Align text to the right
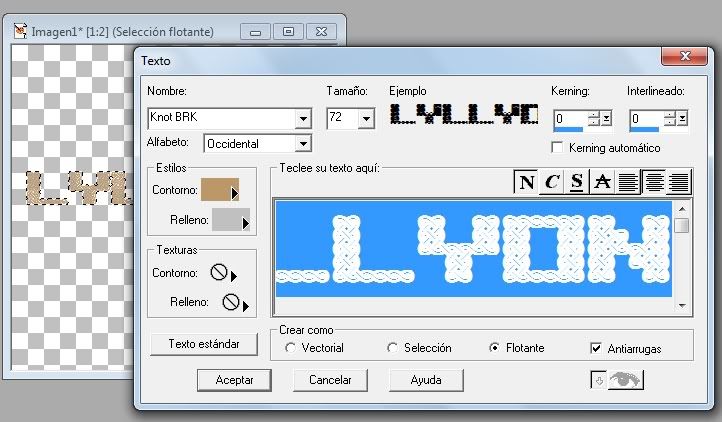This screenshot has height=422, width=722. click(680, 182)
